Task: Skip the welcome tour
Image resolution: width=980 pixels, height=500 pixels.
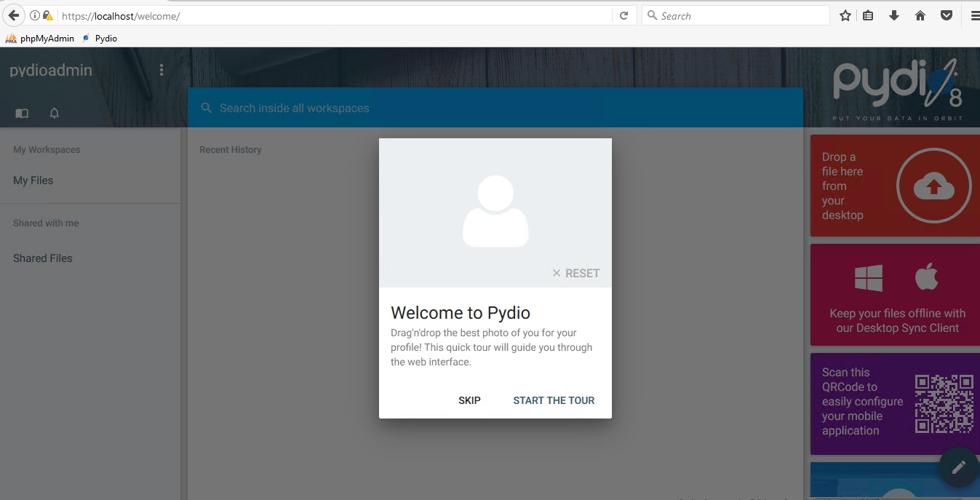Action: coord(469,400)
